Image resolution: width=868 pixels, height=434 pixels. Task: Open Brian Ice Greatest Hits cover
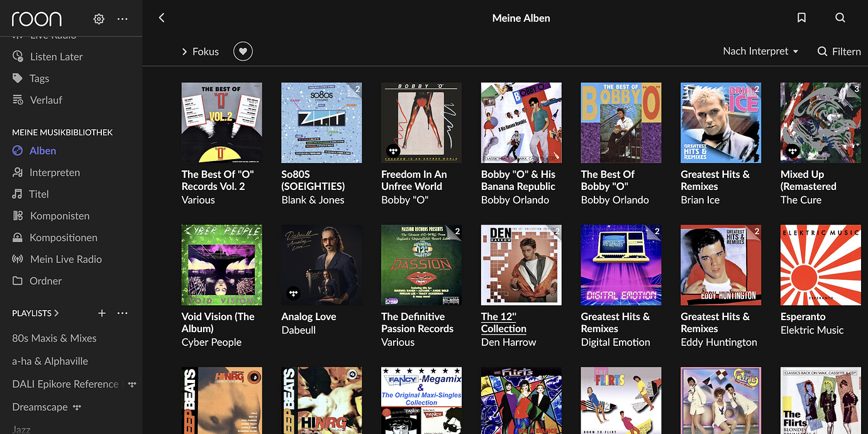click(721, 123)
